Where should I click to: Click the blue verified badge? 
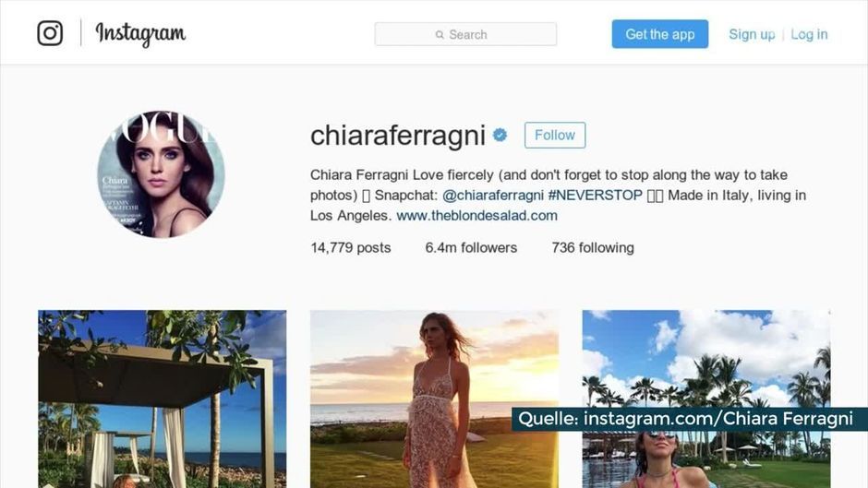[x=500, y=135]
